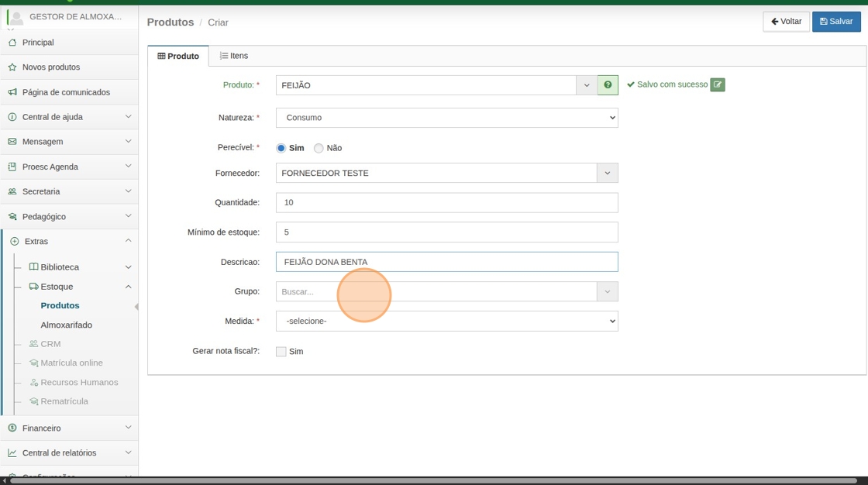Collapse the sidebar with the small arrow handle

(136, 307)
